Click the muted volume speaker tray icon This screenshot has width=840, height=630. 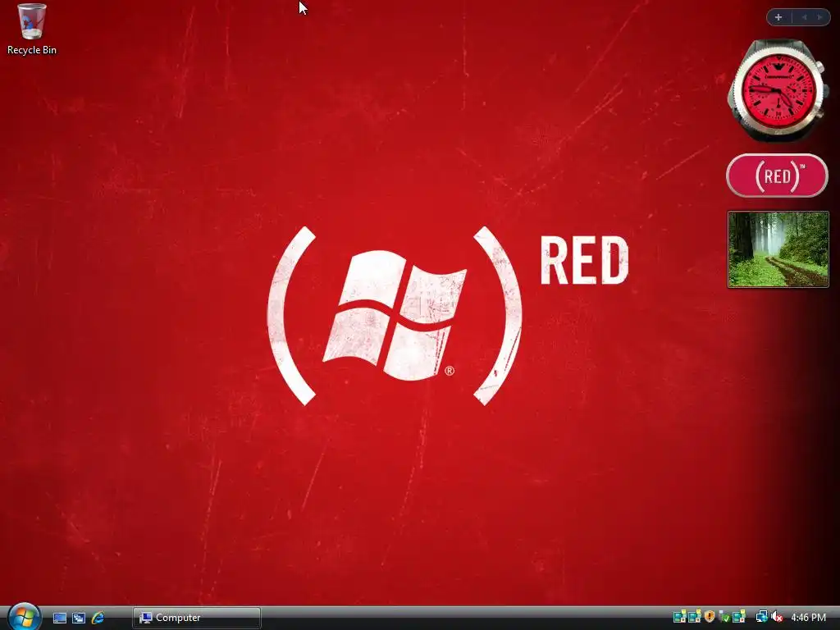point(777,617)
